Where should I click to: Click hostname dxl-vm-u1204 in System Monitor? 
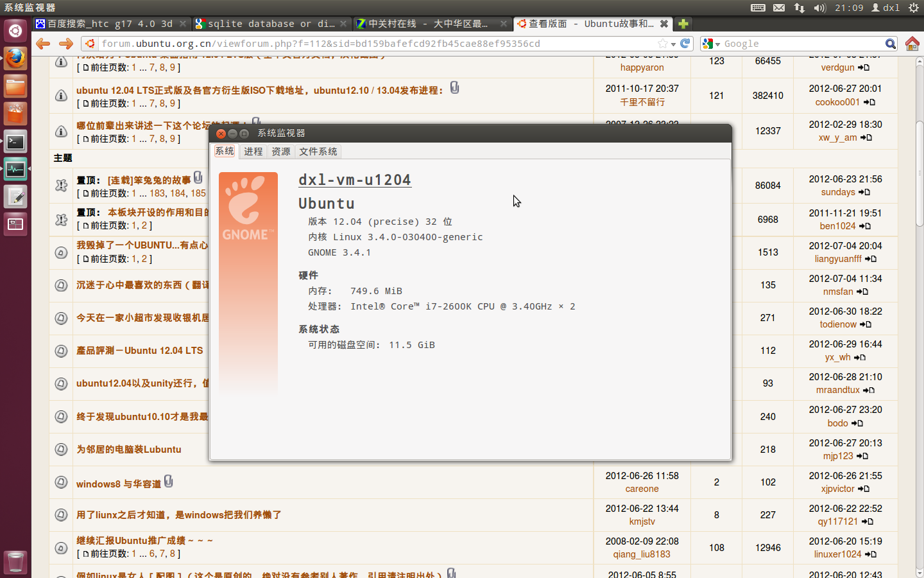point(355,180)
